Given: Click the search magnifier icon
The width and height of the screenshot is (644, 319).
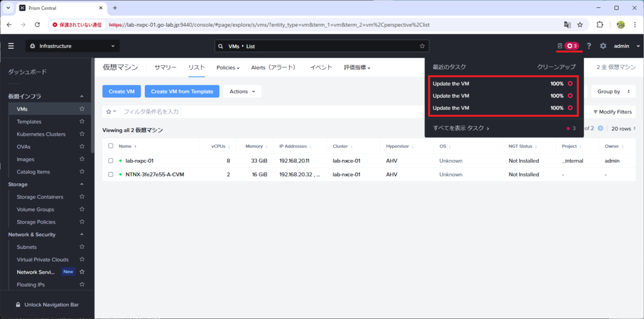Looking at the screenshot, I should [x=221, y=46].
